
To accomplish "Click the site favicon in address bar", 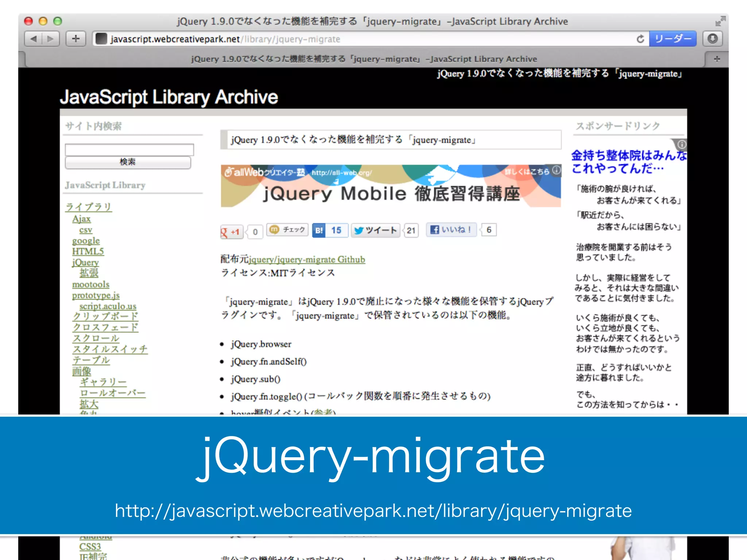I will coord(101,39).
